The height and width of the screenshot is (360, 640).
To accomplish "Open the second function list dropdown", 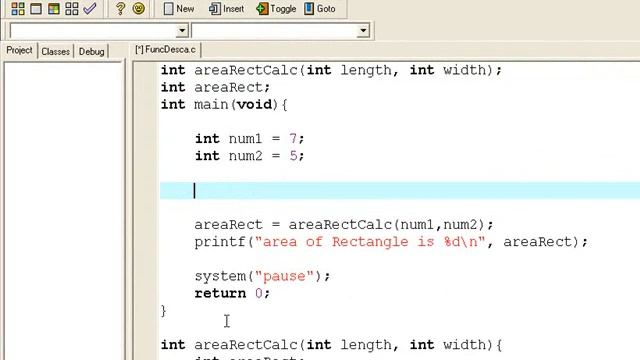I will [363, 31].
